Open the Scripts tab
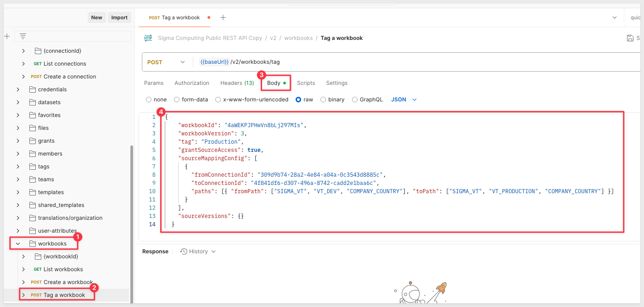The image size is (644, 307). [x=306, y=83]
